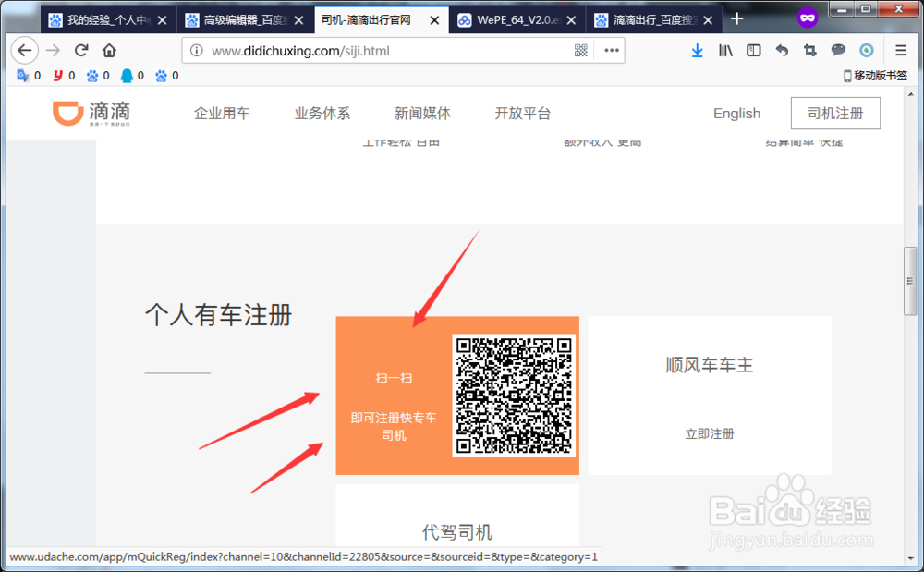924x572 pixels.
Task: Click the translate bookmark icon
Action: (22, 76)
